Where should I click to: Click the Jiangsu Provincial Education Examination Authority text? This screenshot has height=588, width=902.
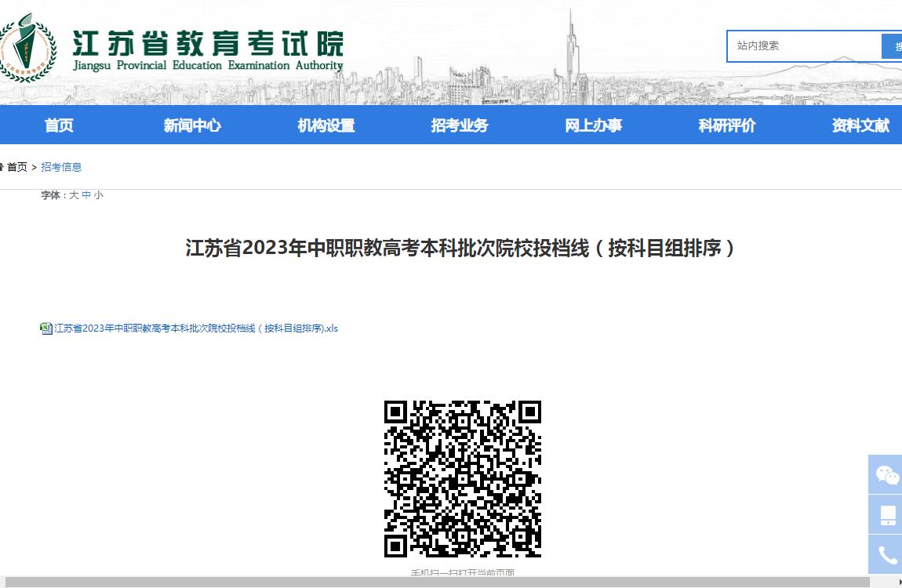208,66
